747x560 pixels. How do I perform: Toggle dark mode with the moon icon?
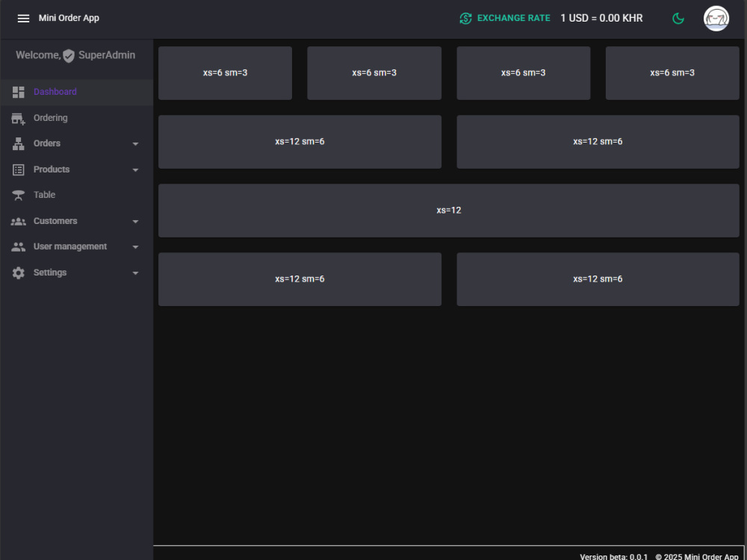678,18
